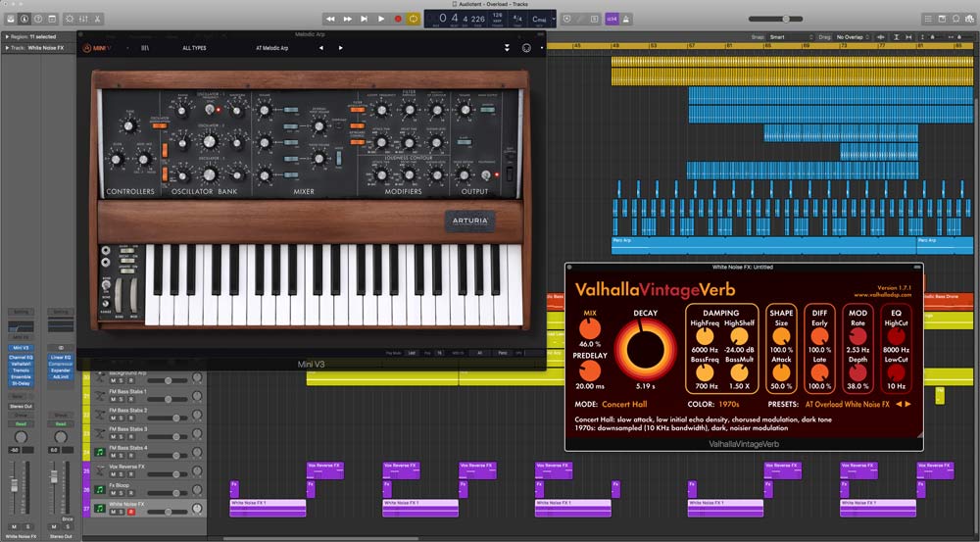
Task: Open the Concert Hall reverb mode menu
Action: coord(628,404)
